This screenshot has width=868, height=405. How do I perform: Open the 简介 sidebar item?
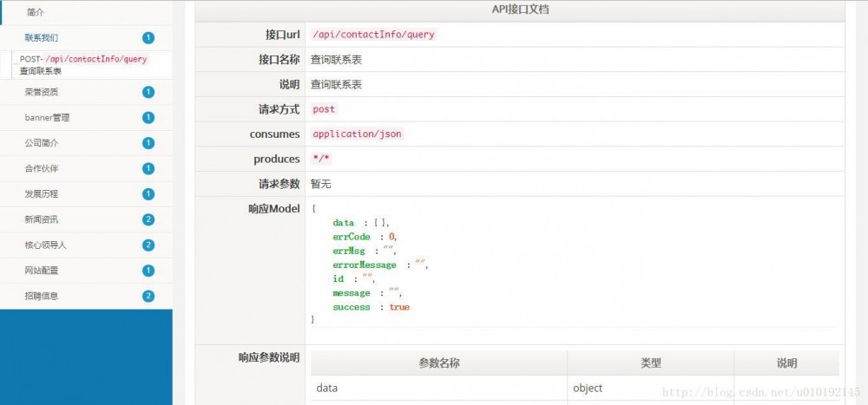[x=36, y=12]
